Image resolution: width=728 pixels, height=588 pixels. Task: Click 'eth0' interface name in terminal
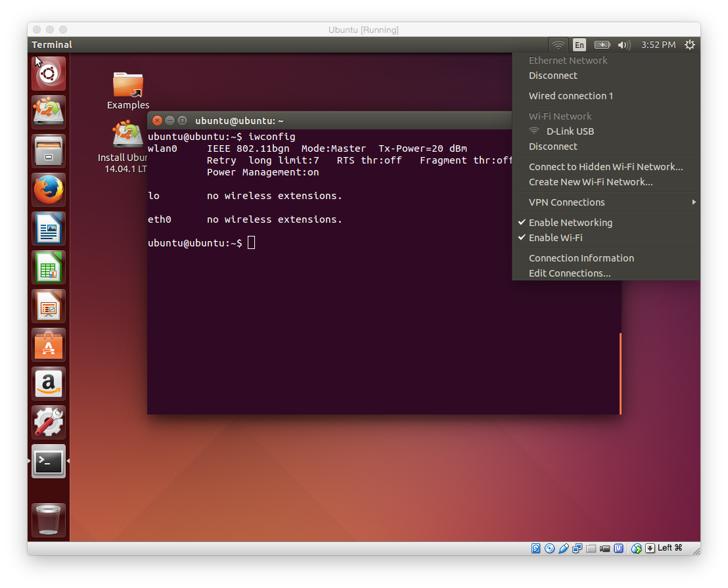160,219
